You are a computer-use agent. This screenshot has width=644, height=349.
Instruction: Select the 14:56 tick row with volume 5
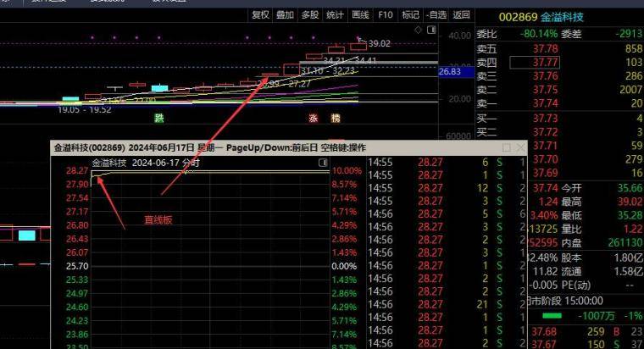tap(447, 214)
